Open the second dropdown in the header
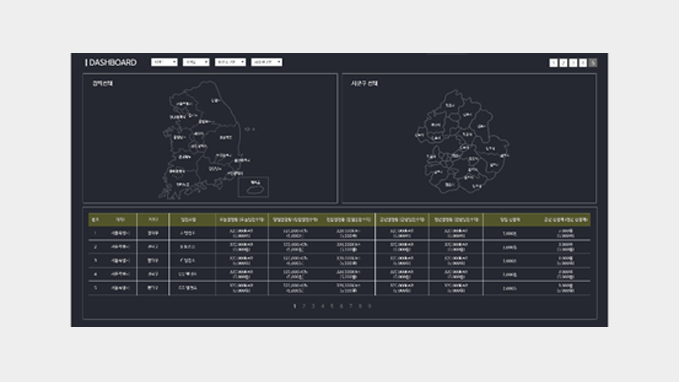Viewport: 679px width, 382px height. tap(196, 62)
